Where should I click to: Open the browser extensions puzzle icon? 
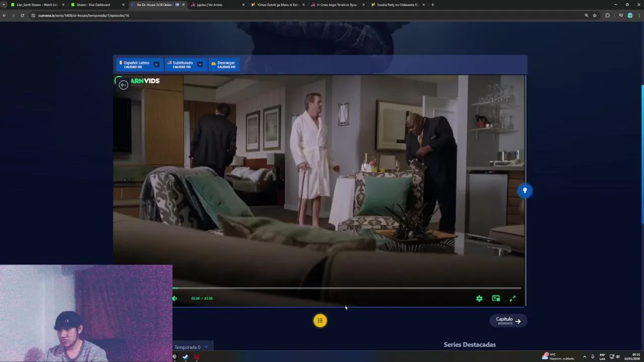click(x=607, y=16)
